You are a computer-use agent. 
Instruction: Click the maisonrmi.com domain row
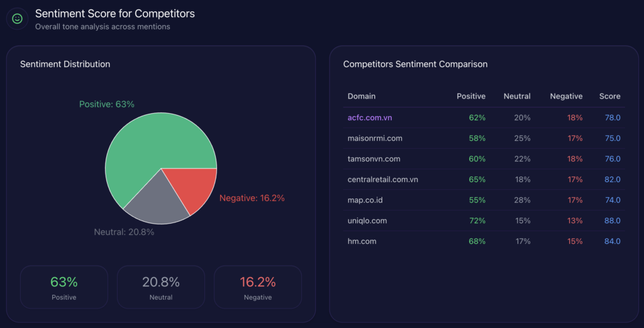375,138
